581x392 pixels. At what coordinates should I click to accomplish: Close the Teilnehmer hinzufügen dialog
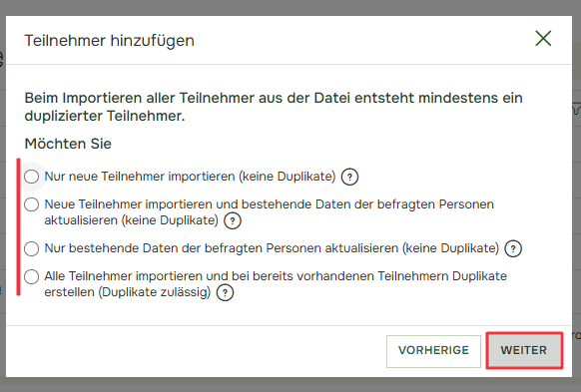click(x=543, y=39)
